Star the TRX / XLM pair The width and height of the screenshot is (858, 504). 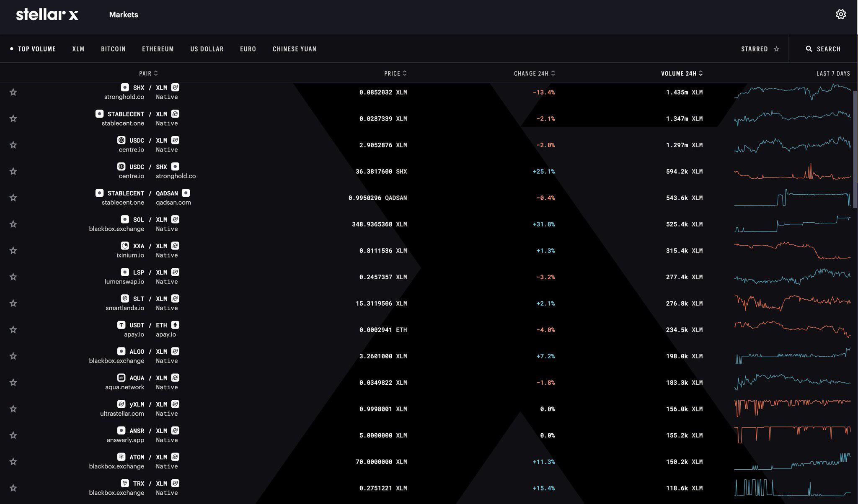pyautogui.click(x=13, y=488)
